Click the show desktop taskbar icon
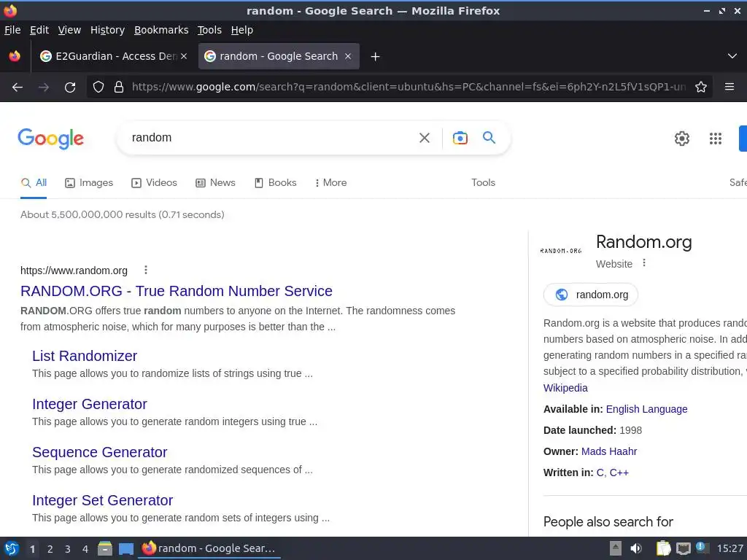This screenshot has width=747, height=560. coord(125,549)
